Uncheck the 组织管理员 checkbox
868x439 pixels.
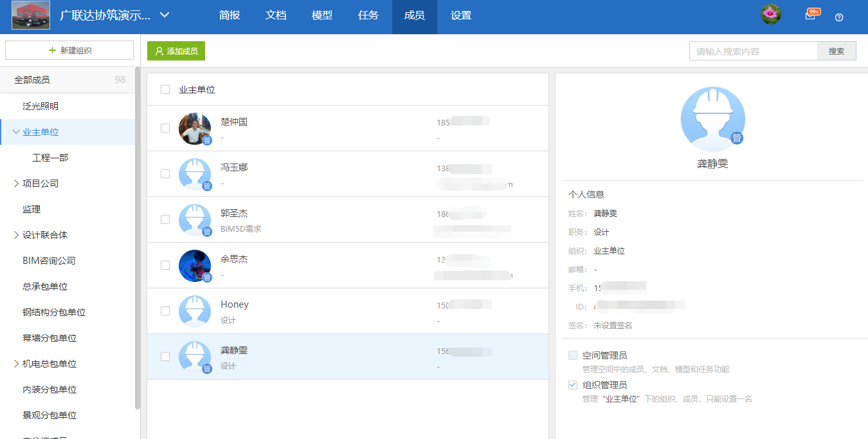pos(572,385)
